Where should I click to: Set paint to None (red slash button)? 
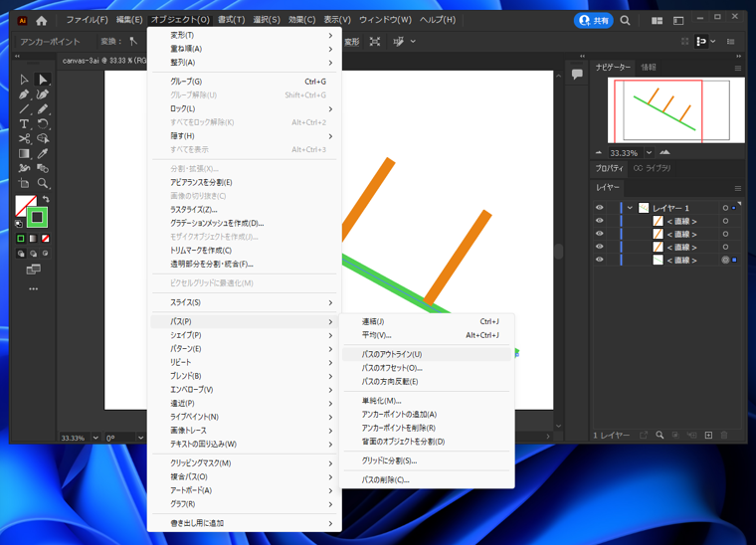click(46, 239)
